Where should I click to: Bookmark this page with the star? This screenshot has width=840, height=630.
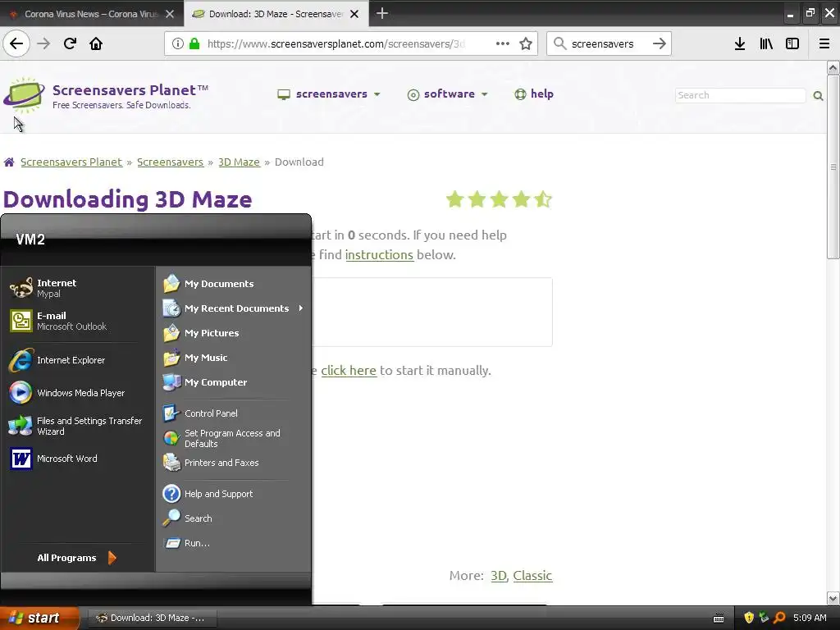pos(526,43)
